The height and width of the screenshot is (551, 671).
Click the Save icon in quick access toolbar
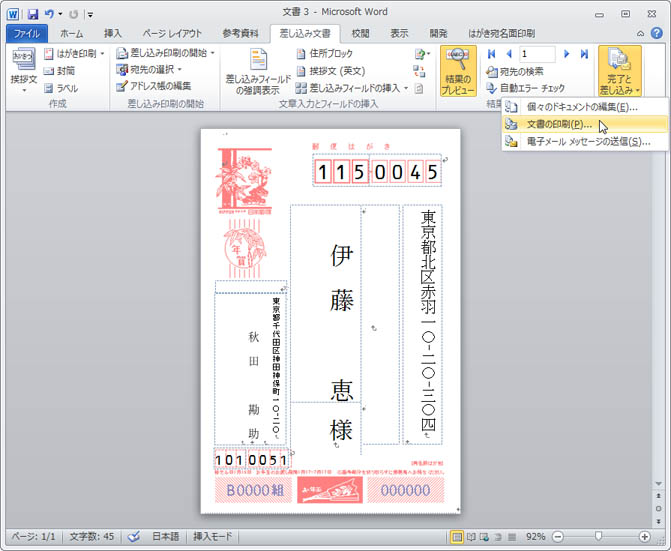33,14
